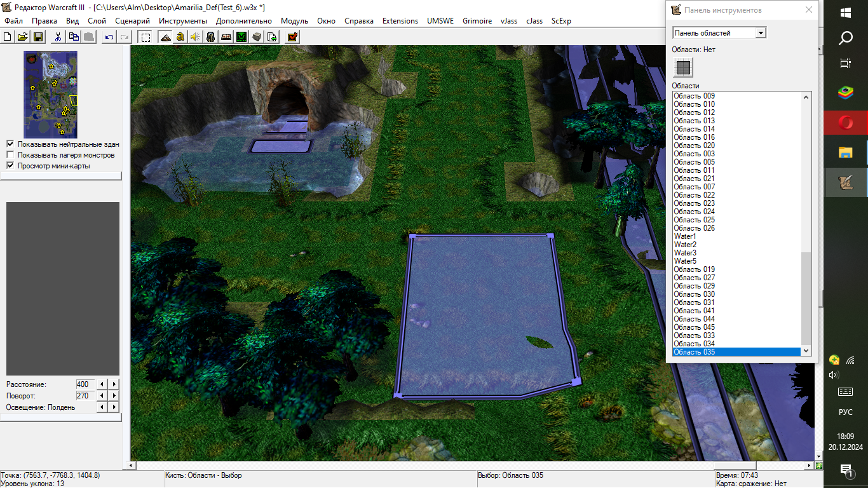Click the regions list scrollbar down arrow
The image size is (868, 488).
(806, 351)
